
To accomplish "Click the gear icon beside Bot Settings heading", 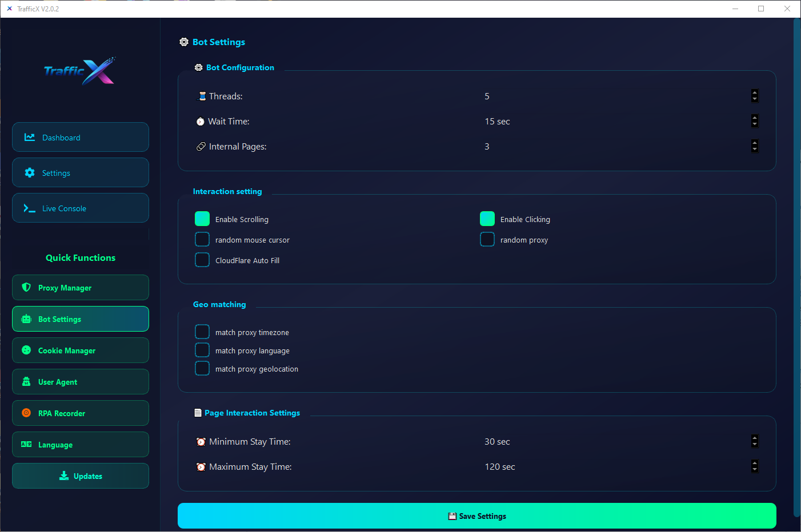I will click(184, 42).
